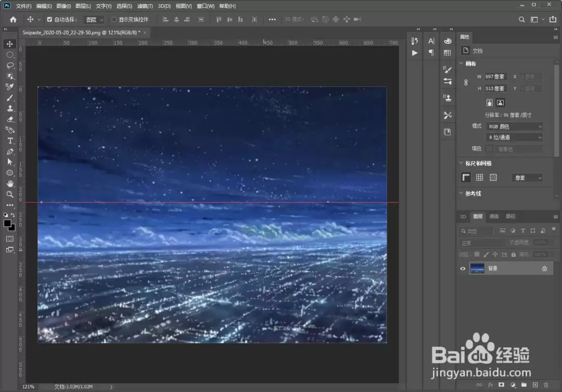Set canvas orientation to landscape

(x=501, y=103)
